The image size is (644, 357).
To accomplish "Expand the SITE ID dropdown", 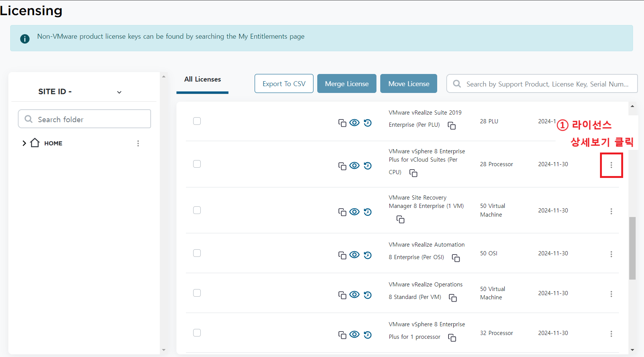I will point(119,92).
